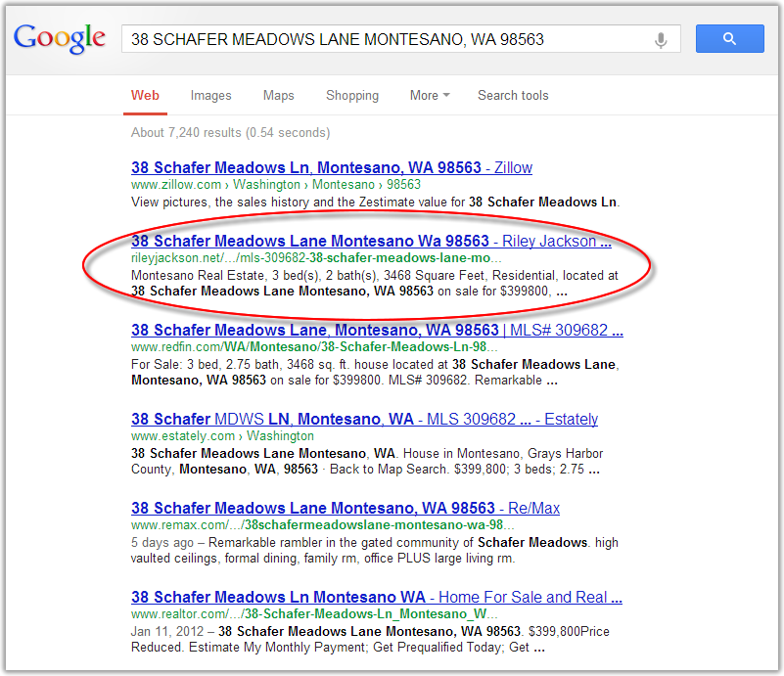The width and height of the screenshot is (784, 676).
Task: Switch to the Maps tab
Action: [x=279, y=96]
